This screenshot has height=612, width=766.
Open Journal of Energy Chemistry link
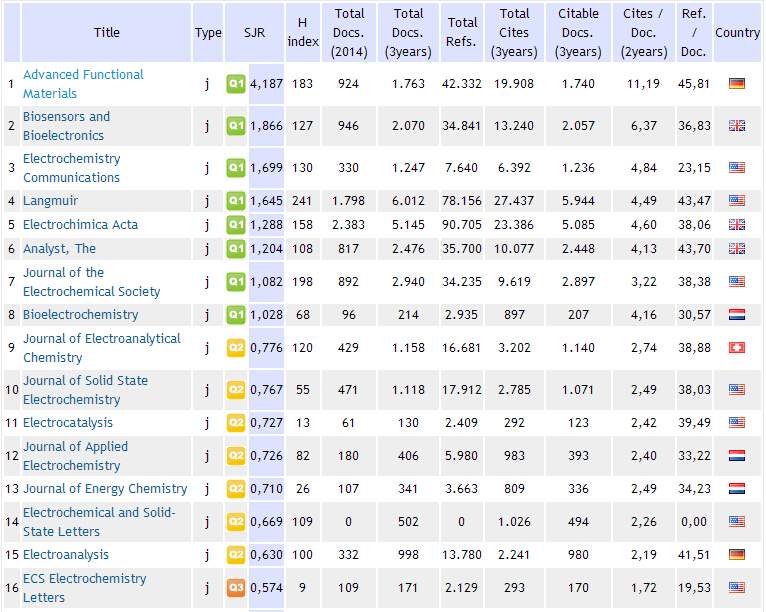(x=105, y=488)
